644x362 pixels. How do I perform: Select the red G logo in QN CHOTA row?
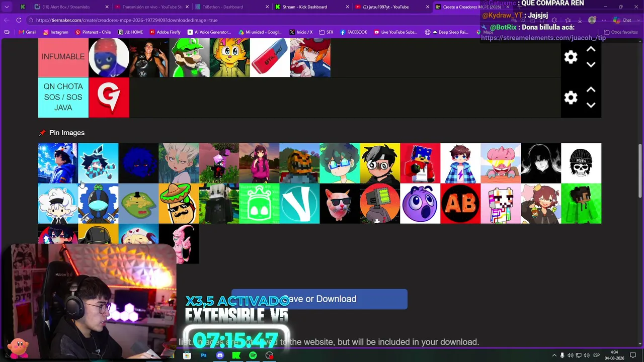coord(109,98)
